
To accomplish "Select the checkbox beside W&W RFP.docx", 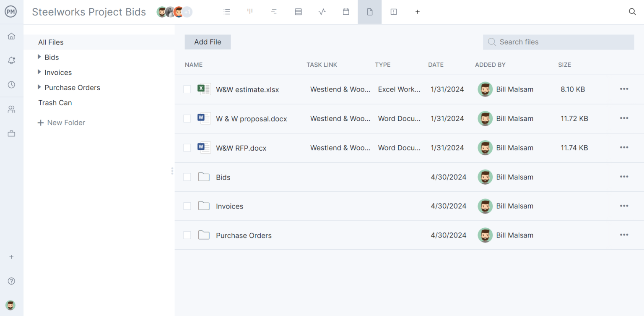I will [187, 148].
